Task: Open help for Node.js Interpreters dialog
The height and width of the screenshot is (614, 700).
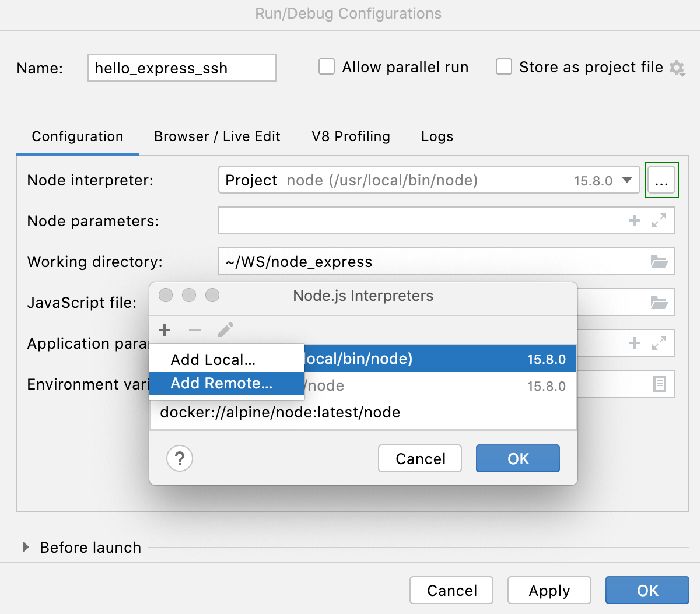Action: pos(179,458)
